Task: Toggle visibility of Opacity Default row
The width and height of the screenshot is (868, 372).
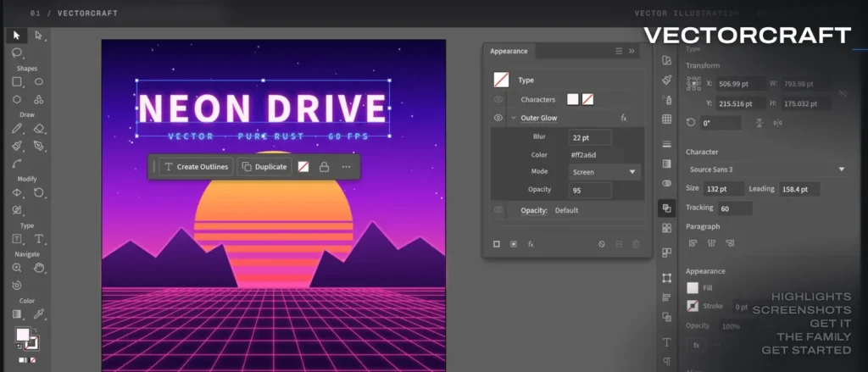Action: pos(498,210)
